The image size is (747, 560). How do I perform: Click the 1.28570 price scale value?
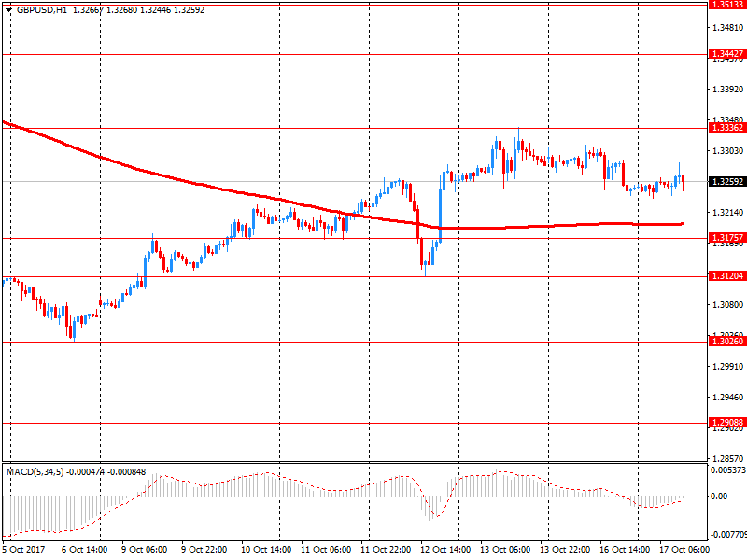728,459
